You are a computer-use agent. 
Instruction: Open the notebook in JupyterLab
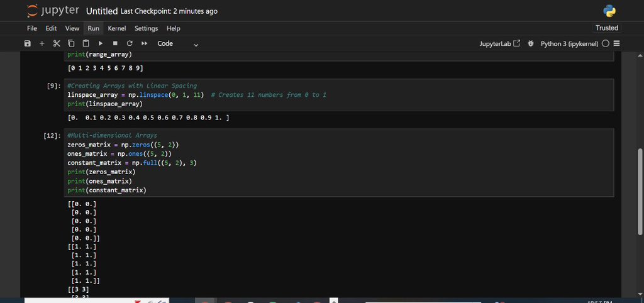[x=500, y=43]
